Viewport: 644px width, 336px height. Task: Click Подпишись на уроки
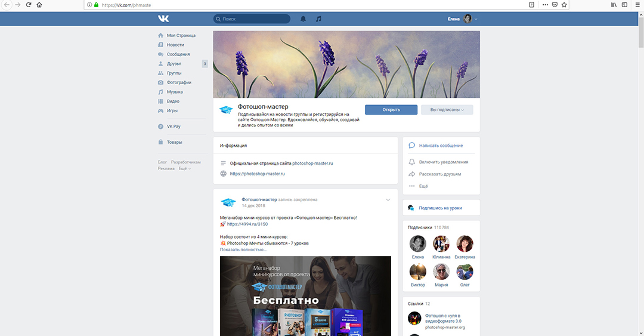click(441, 208)
